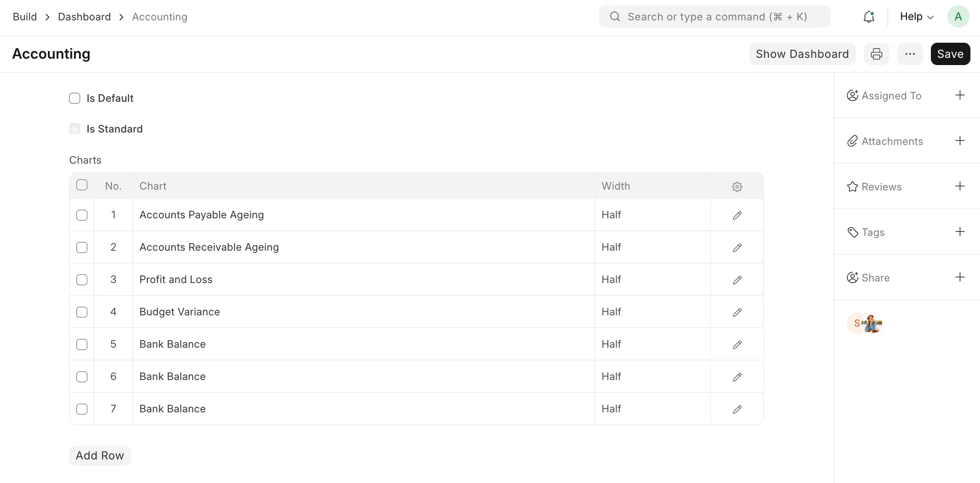Open the three-dots more options menu
Image resolution: width=980 pixels, height=483 pixels.
point(910,54)
